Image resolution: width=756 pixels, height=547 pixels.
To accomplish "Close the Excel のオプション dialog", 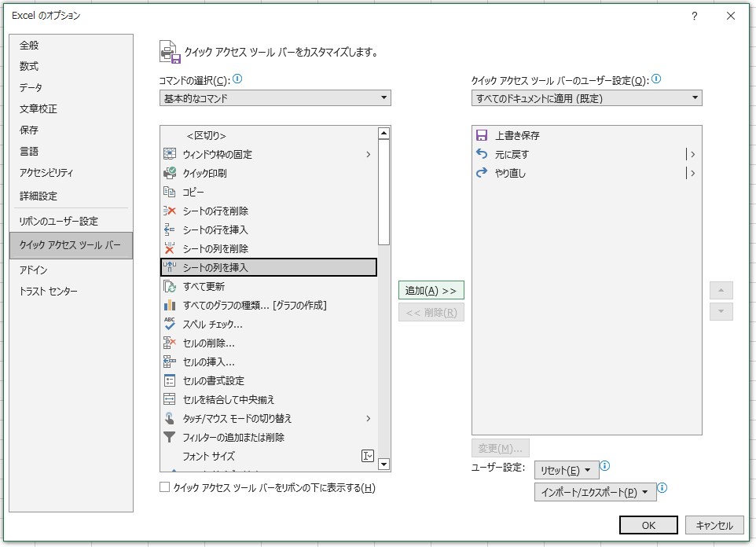I will coord(731,16).
